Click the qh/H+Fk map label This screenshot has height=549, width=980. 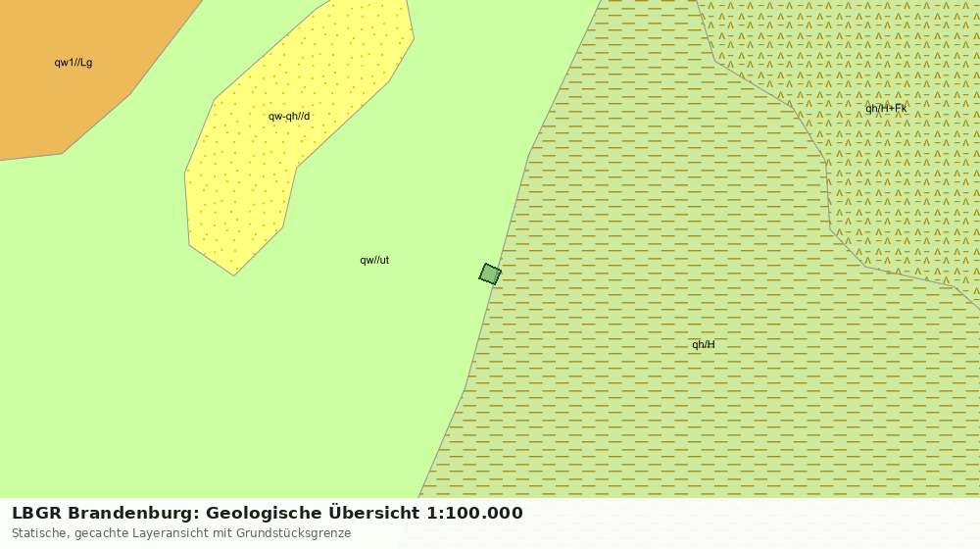[886, 108]
